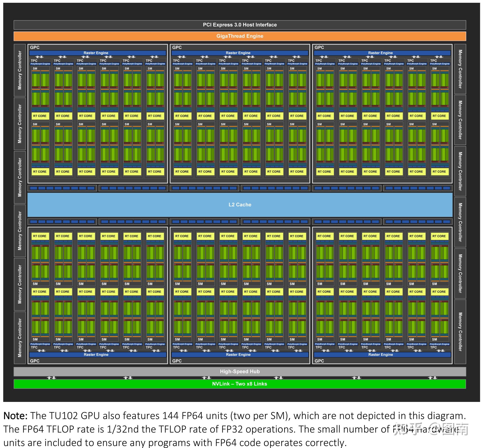The height and width of the screenshot is (448, 481).
Task: Click the GPC label of bottom-left cluster
Action: click(x=35, y=361)
